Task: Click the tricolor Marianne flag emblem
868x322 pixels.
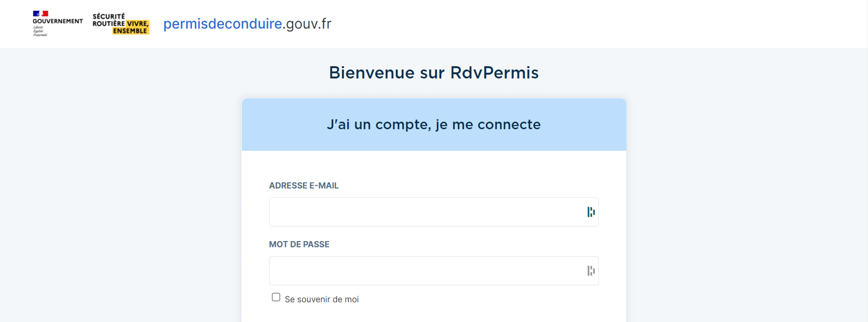Action: click(x=41, y=14)
